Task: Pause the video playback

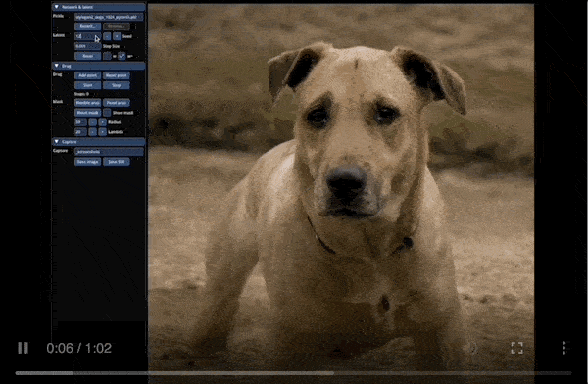Action: [23, 348]
